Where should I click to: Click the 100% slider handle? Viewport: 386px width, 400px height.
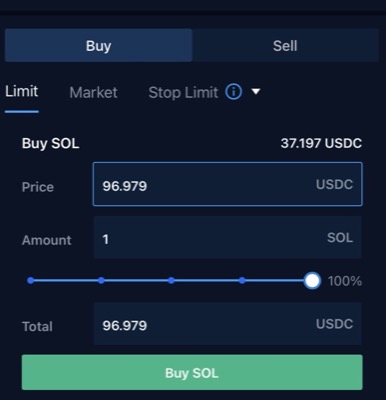pyautogui.click(x=312, y=281)
